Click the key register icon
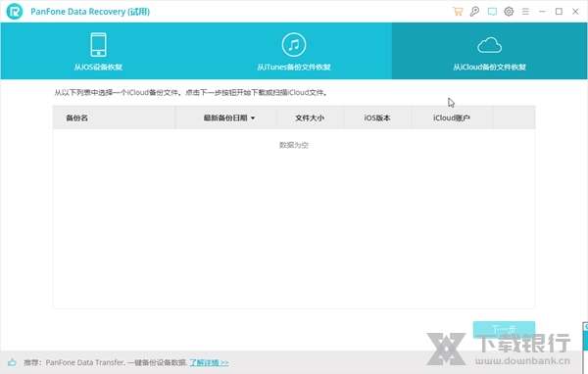The image size is (588, 374). click(474, 12)
